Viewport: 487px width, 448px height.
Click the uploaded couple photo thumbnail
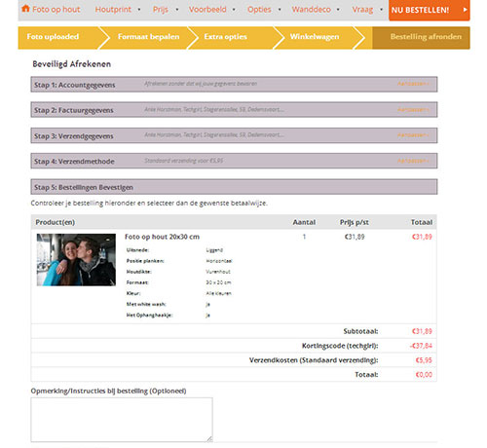pos(76,260)
